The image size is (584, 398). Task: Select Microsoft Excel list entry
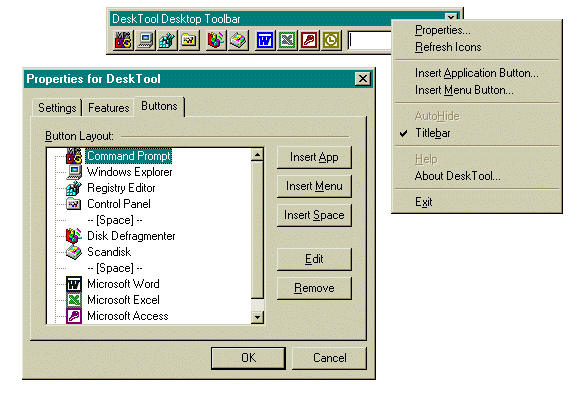point(123,300)
